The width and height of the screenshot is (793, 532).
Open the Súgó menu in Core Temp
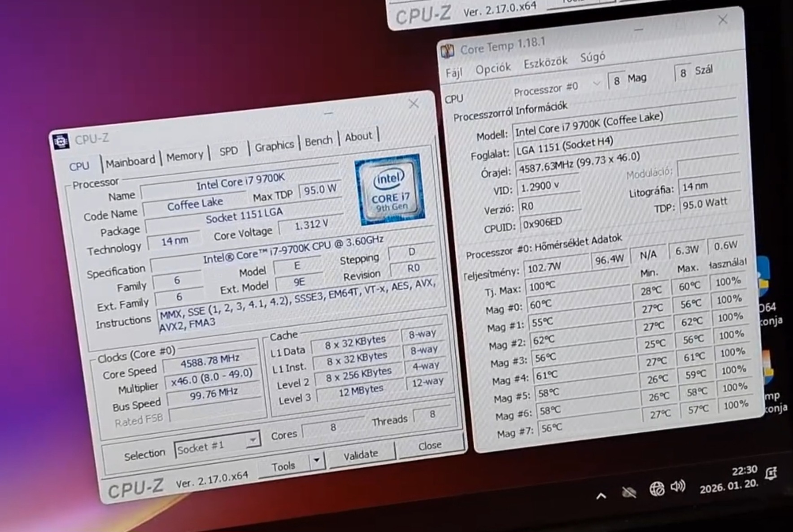point(593,57)
